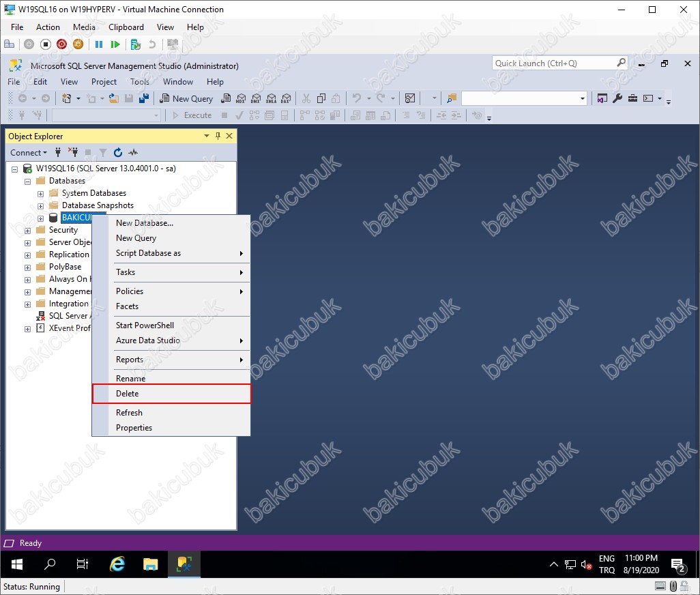The width and height of the screenshot is (700, 595).
Task: Expand the System Databases folder
Action: tap(41, 194)
